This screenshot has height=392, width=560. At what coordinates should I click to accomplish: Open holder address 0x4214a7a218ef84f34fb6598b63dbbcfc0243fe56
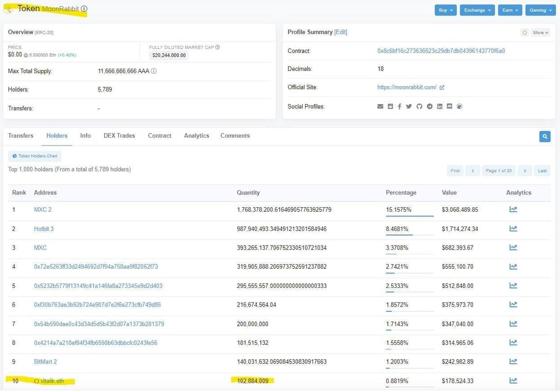pyautogui.click(x=96, y=343)
